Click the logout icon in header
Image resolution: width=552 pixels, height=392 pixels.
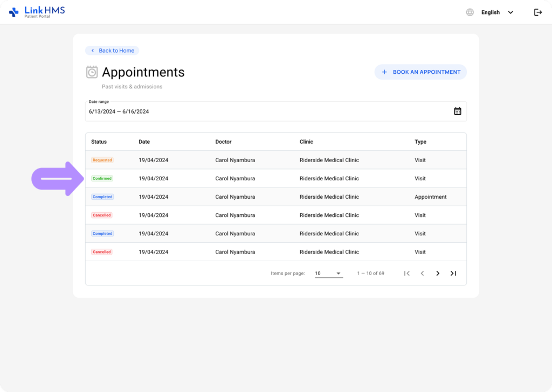537,12
